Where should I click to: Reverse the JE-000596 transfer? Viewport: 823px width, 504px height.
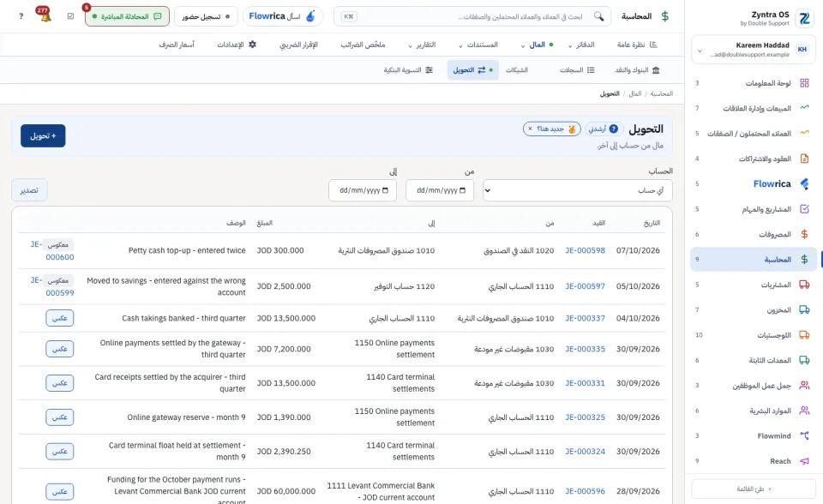tap(59, 491)
